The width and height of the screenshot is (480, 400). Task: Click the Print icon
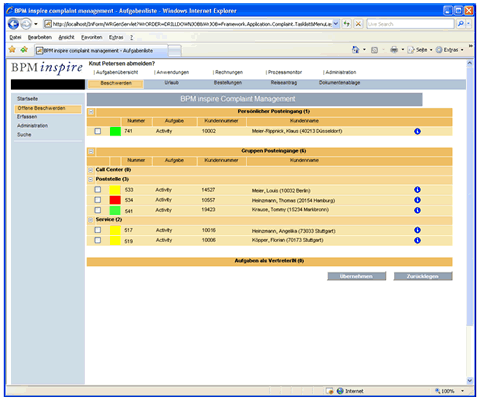pyautogui.click(x=394, y=50)
